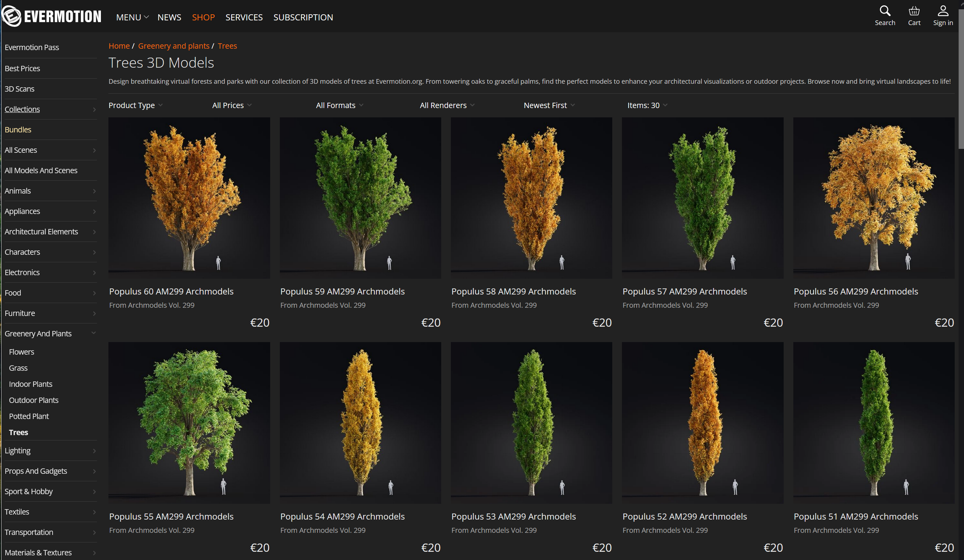Select Outdoor Plants subcategory
The height and width of the screenshot is (560, 964).
click(34, 400)
